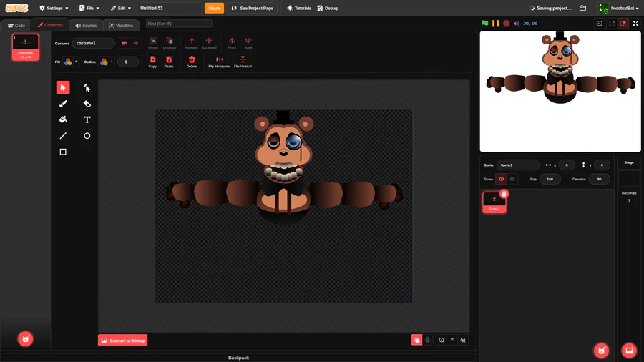Switch to small stage layout
This screenshot has height=362, width=644.
coord(612,24)
